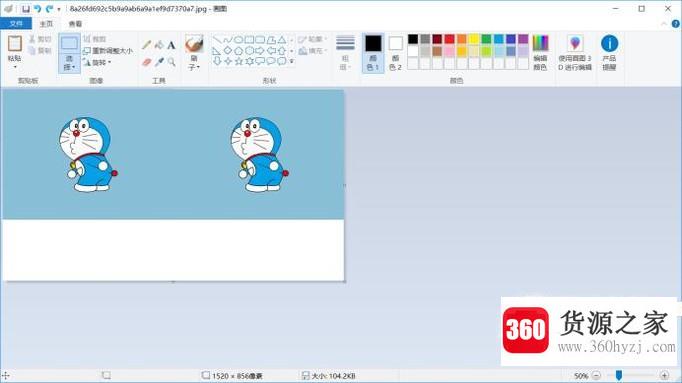Open the Rotate (旋转) dropdown

pos(97,63)
